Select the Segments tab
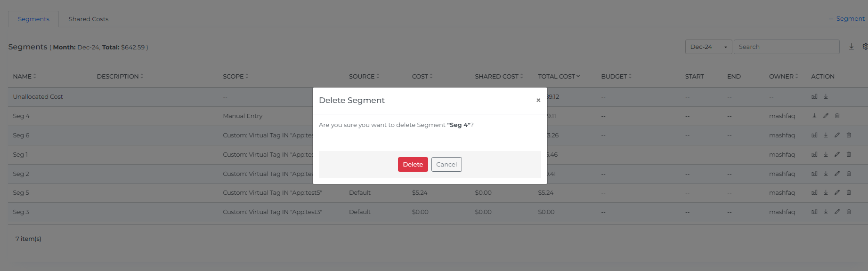This screenshot has width=868, height=271. 33,19
